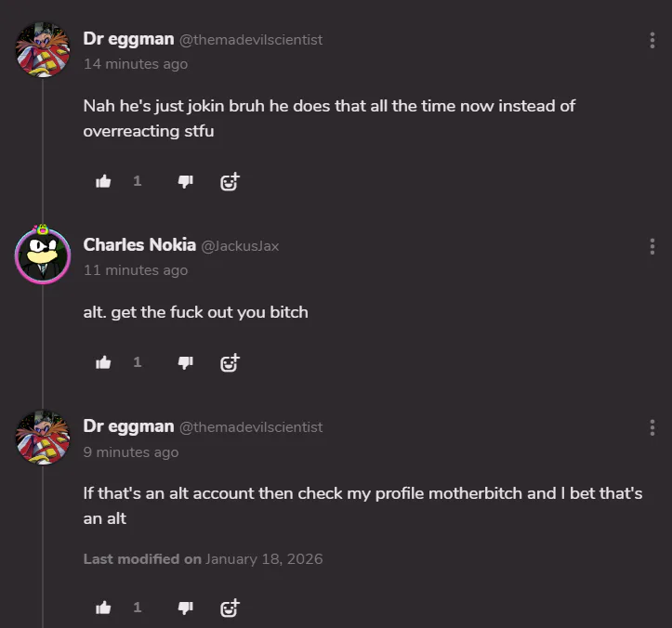Click the 'Last modified on January 18, 2026' note
This screenshot has height=628, width=672.
pyautogui.click(x=203, y=559)
